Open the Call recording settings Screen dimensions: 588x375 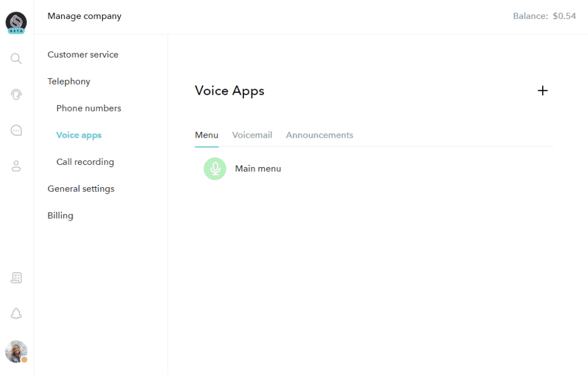pos(85,162)
